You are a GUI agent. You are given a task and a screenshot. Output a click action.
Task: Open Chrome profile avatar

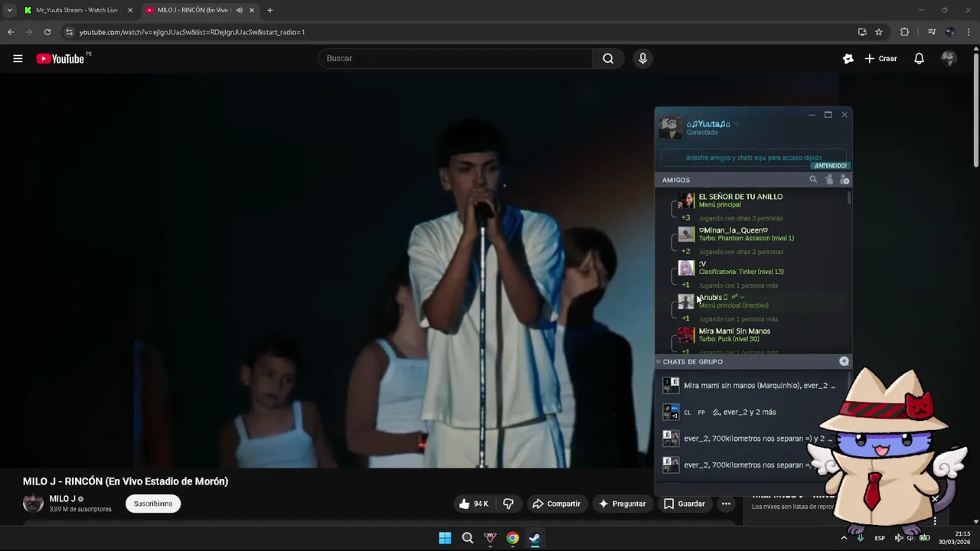[x=950, y=32]
